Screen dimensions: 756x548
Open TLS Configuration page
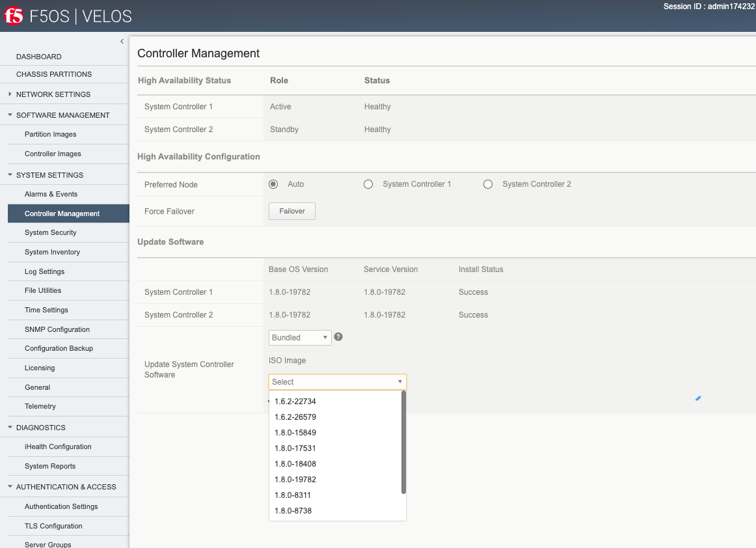coord(53,527)
